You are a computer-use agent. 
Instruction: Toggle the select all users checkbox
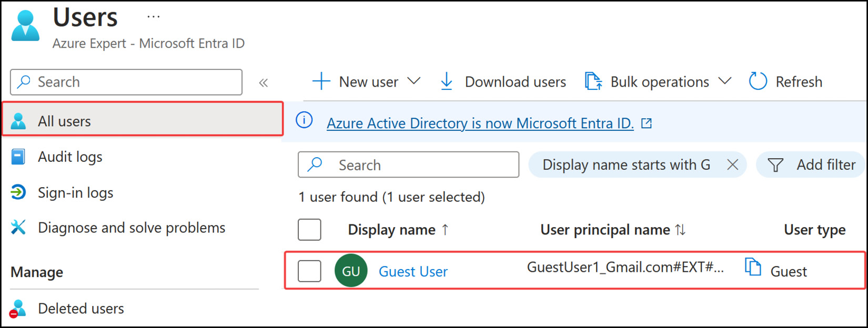309,230
